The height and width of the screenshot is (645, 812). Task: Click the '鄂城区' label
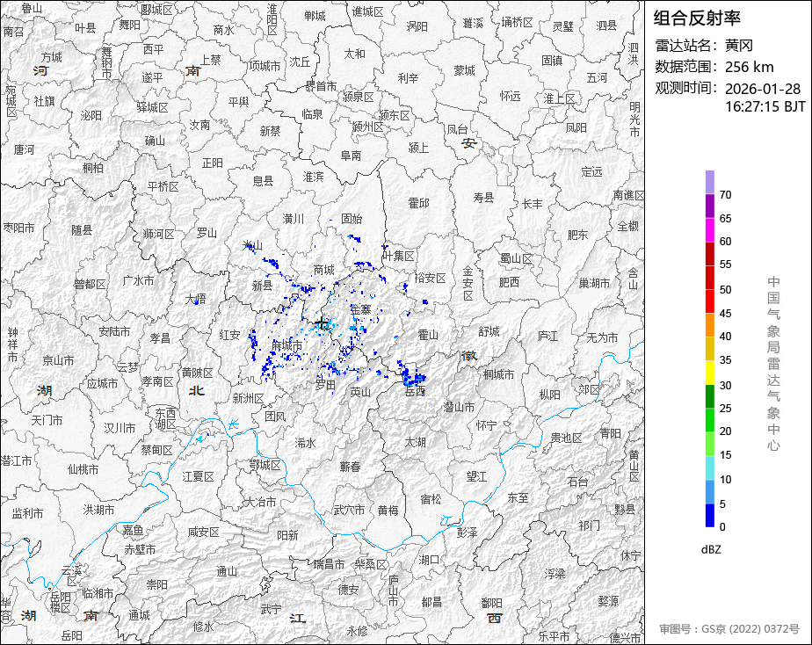click(265, 465)
